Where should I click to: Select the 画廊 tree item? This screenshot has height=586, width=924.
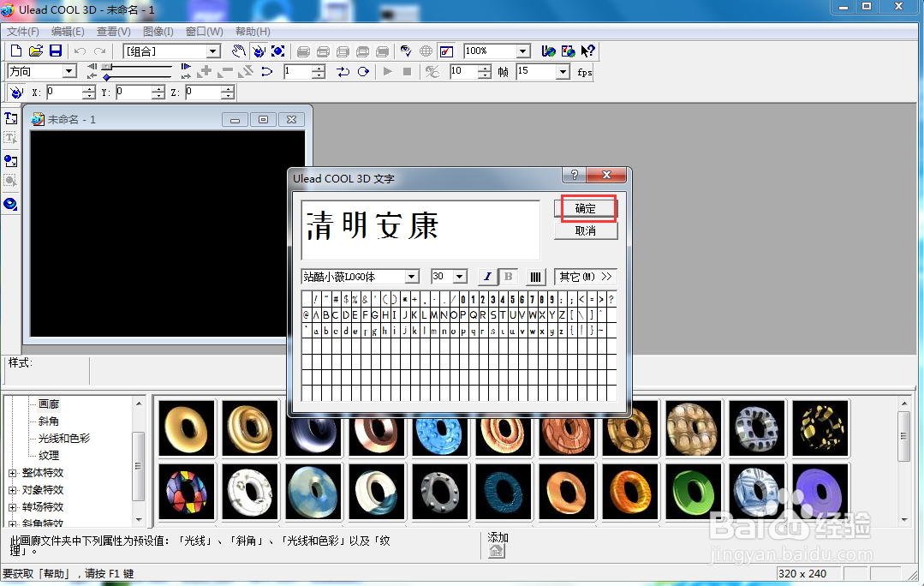click(48, 404)
